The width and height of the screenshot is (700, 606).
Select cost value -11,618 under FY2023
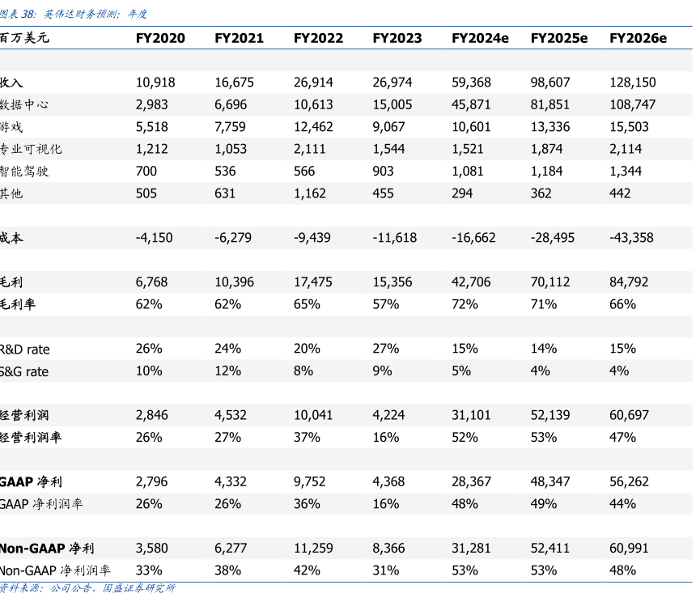point(395,238)
